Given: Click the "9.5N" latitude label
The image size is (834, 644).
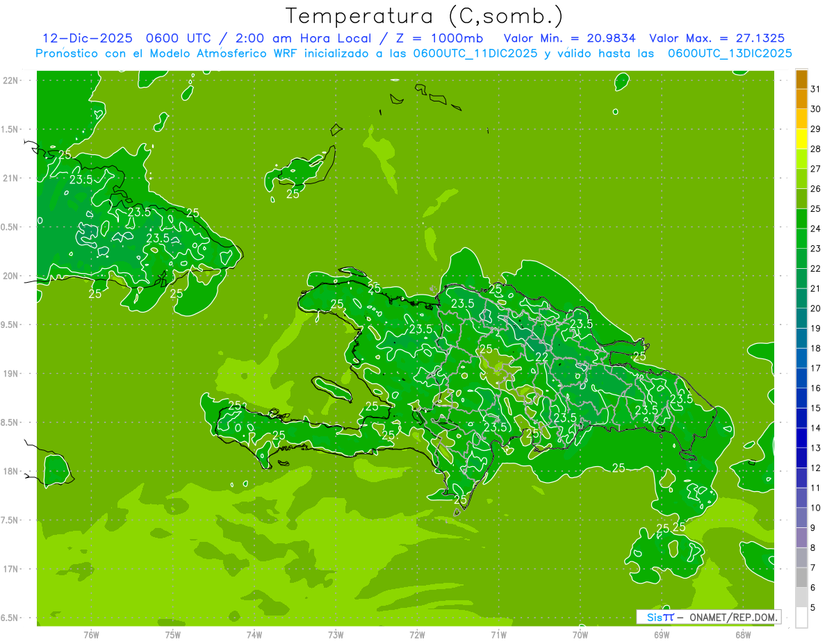Looking at the screenshot, I should 10,325.
